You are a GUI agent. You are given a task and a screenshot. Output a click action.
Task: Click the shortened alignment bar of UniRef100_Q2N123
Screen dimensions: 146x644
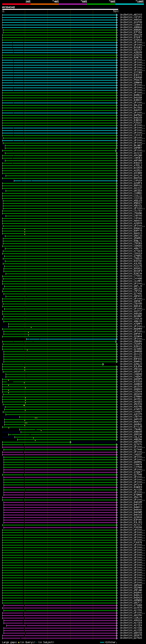(x=53, y=364)
